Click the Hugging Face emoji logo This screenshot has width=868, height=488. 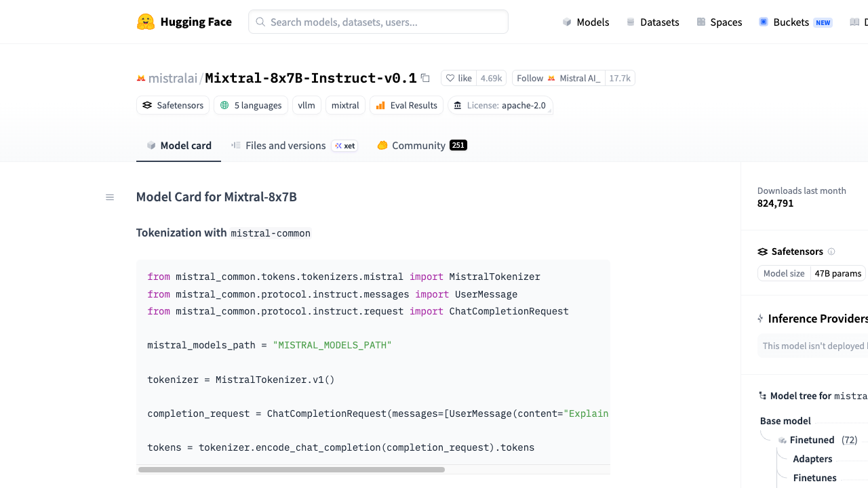146,22
